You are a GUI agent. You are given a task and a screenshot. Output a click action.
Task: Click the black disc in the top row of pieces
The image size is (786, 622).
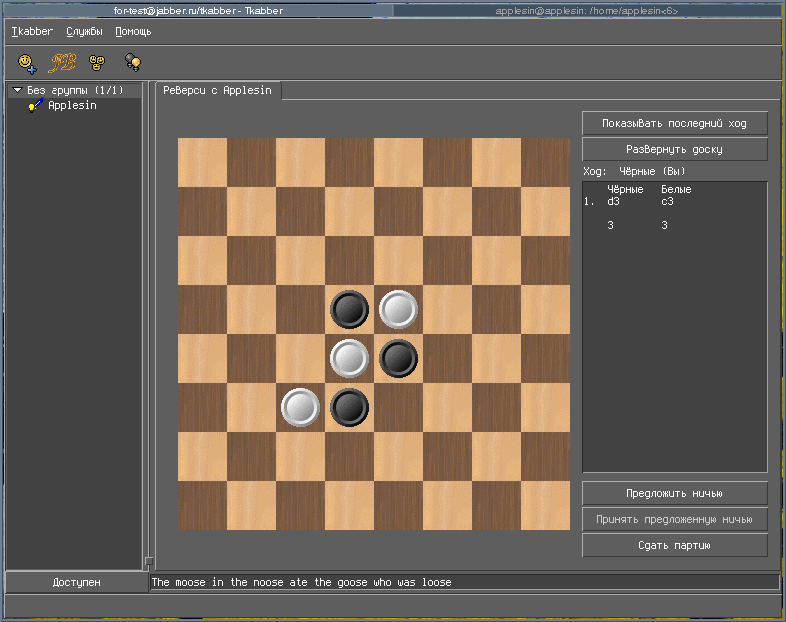[349, 309]
